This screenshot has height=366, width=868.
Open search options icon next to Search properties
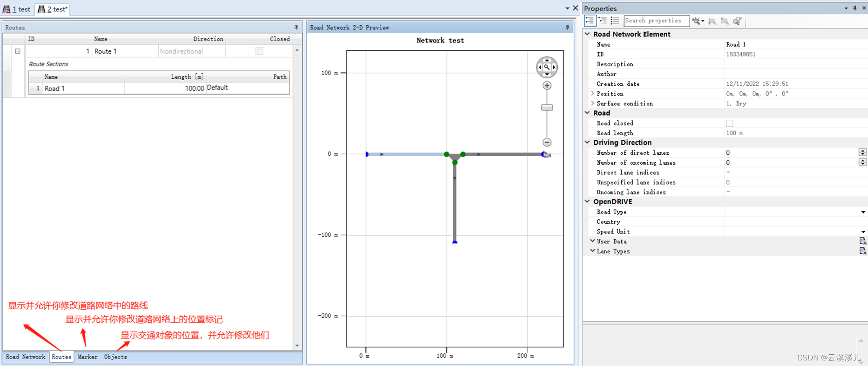pos(698,21)
